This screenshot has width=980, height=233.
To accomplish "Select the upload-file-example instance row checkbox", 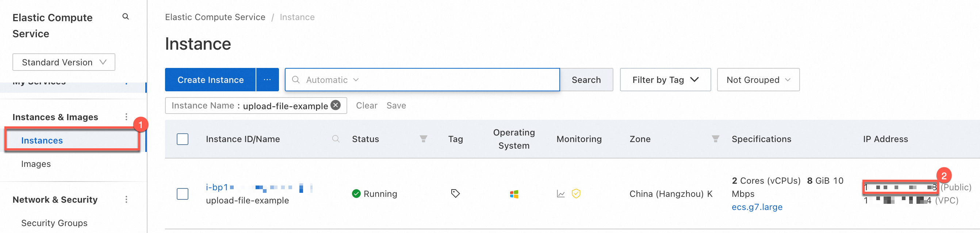I will 183,194.
